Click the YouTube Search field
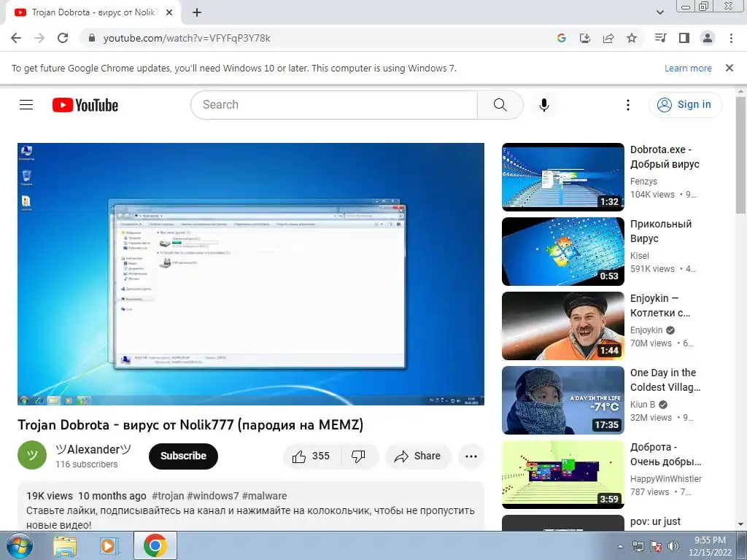The height and width of the screenshot is (560, 747). [x=334, y=105]
